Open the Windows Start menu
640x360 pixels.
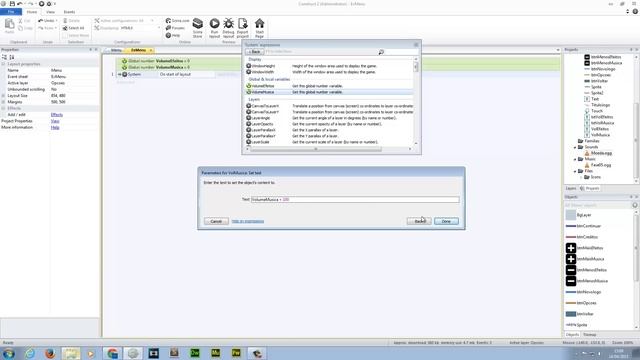[x=9, y=353]
